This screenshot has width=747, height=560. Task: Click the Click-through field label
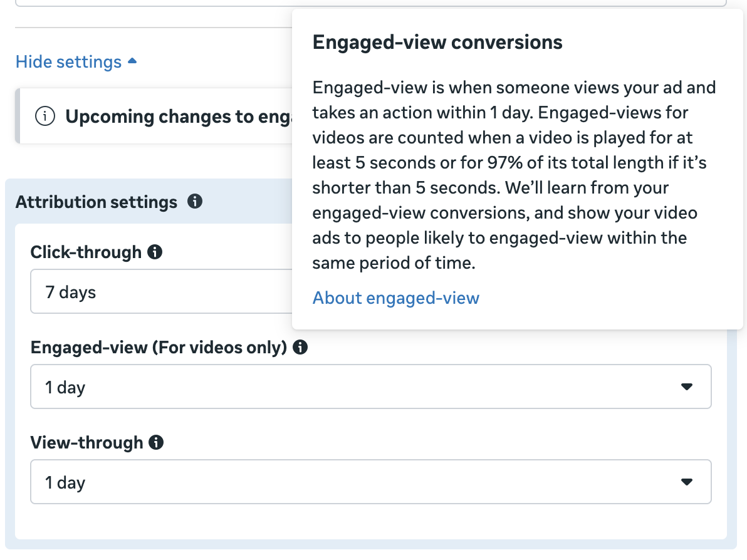tap(86, 252)
